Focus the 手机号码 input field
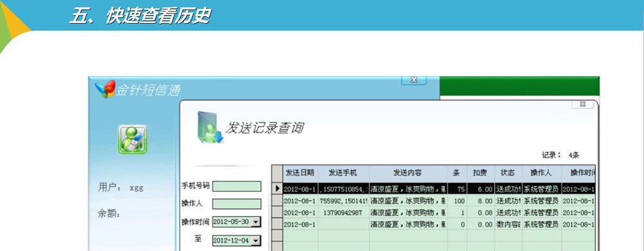 click(236, 186)
